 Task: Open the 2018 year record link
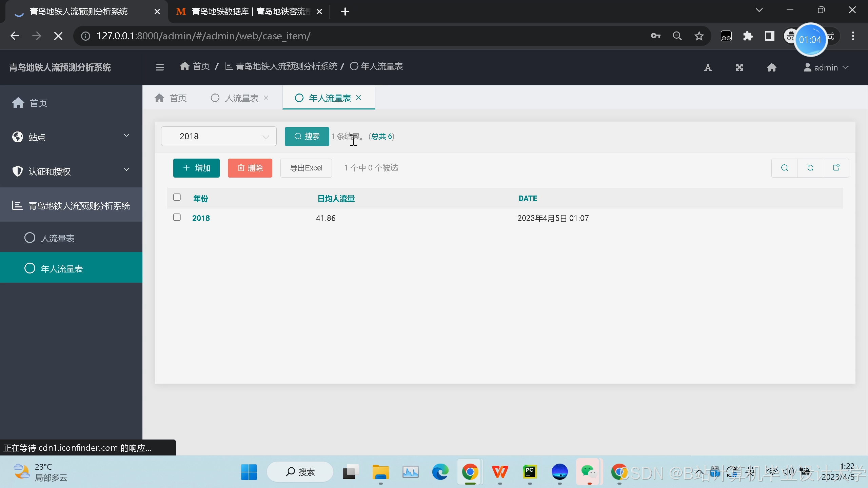coord(201,218)
